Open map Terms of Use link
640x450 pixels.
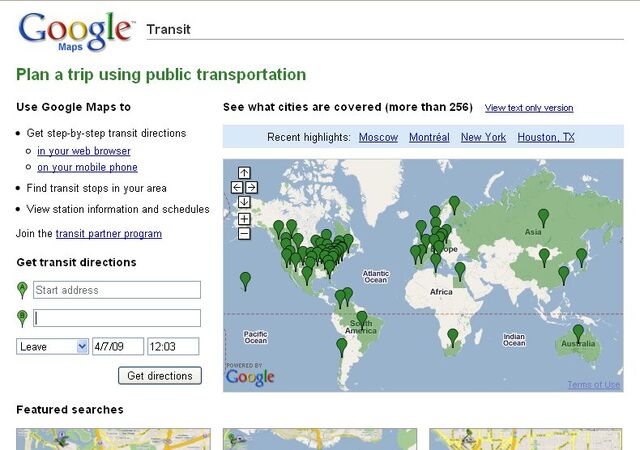[x=594, y=385]
